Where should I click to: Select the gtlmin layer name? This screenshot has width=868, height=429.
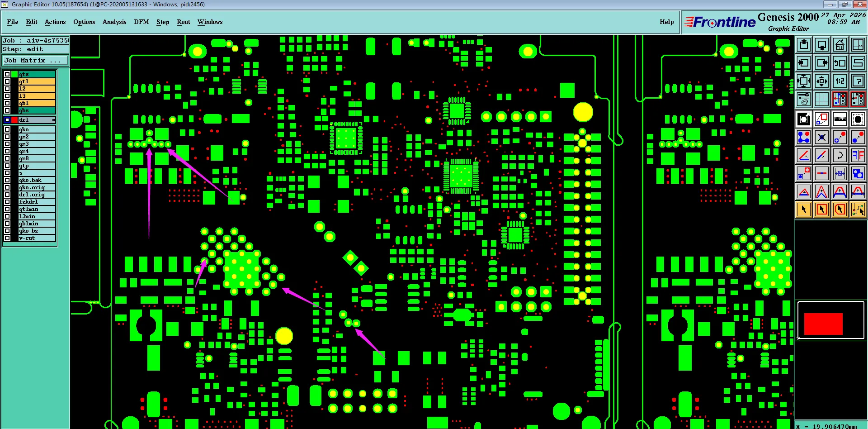tap(37, 209)
